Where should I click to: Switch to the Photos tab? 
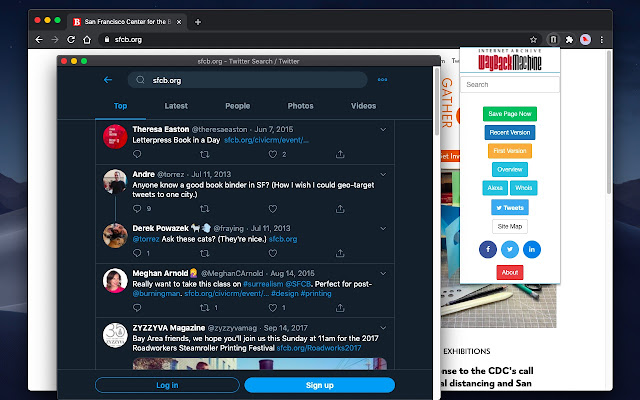click(300, 106)
